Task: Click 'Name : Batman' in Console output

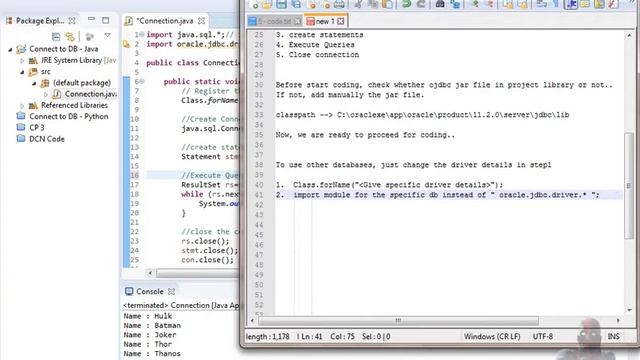Action: coord(152,325)
